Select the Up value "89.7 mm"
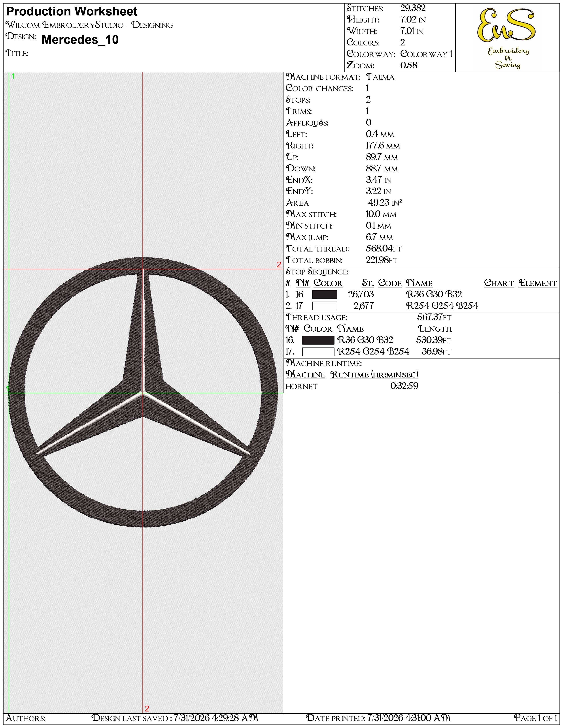Viewport: 563px width, 728px height. tap(382, 157)
